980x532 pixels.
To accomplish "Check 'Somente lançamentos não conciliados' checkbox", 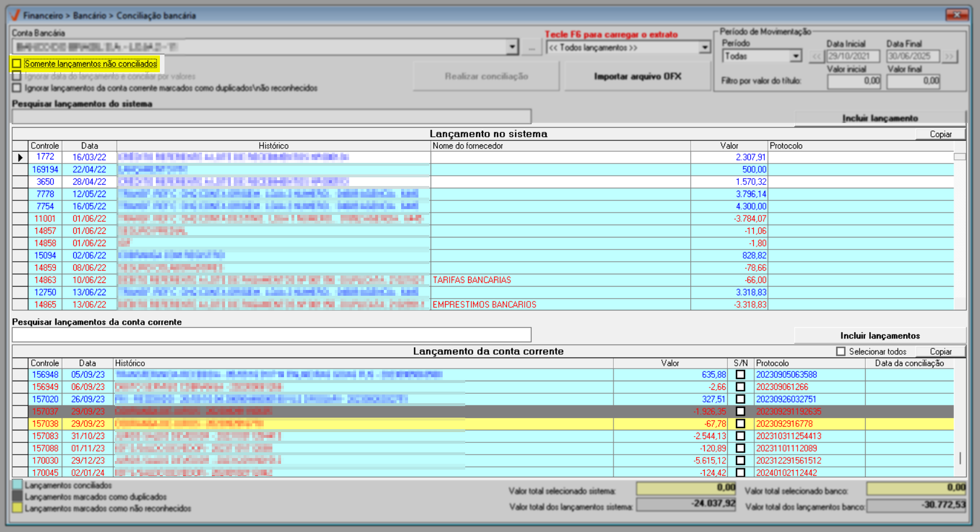I will (17, 64).
